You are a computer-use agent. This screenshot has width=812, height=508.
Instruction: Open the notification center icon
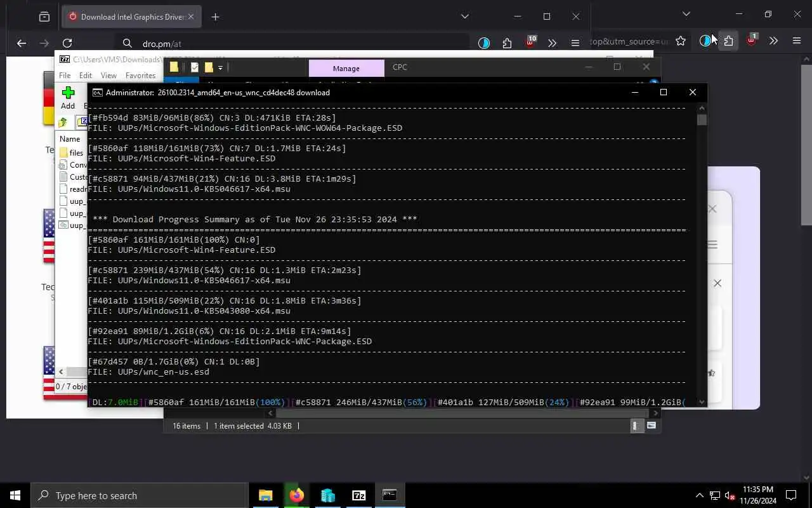tap(791, 495)
